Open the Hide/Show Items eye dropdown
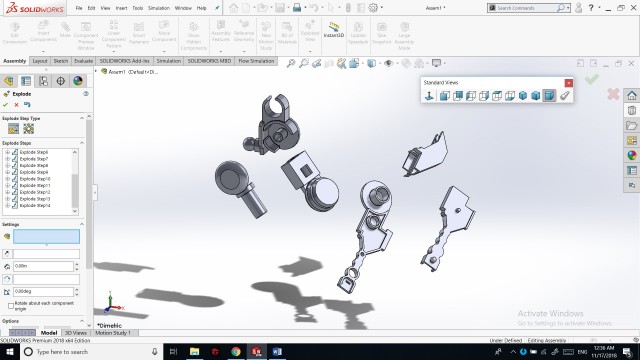 pos(390,63)
